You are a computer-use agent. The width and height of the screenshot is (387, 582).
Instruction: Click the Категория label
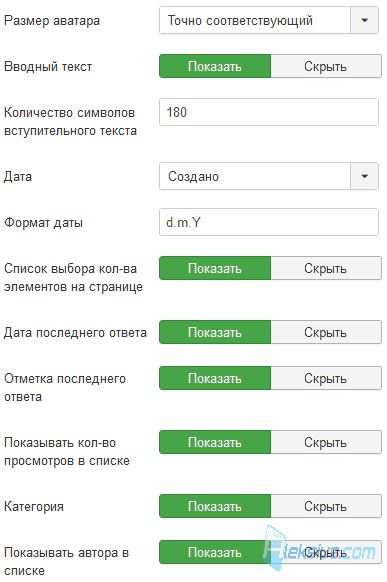click(34, 507)
